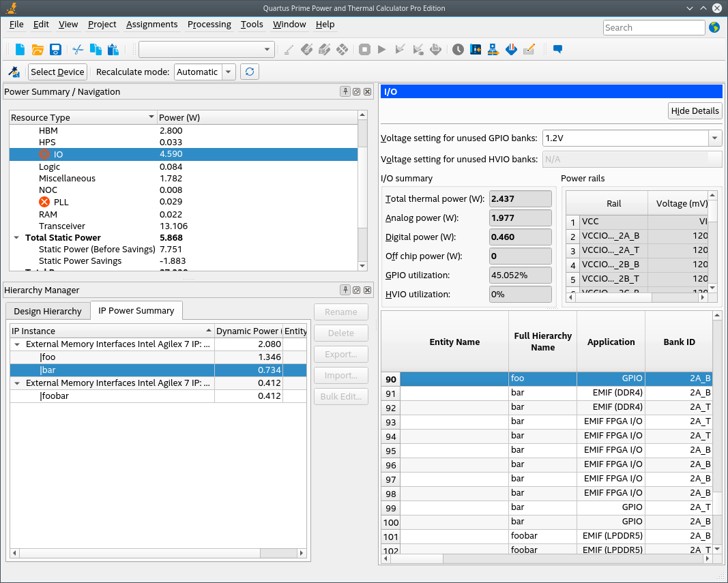Click the Paste clipboard icon
Screen dimensions: 728x583
[113, 49]
